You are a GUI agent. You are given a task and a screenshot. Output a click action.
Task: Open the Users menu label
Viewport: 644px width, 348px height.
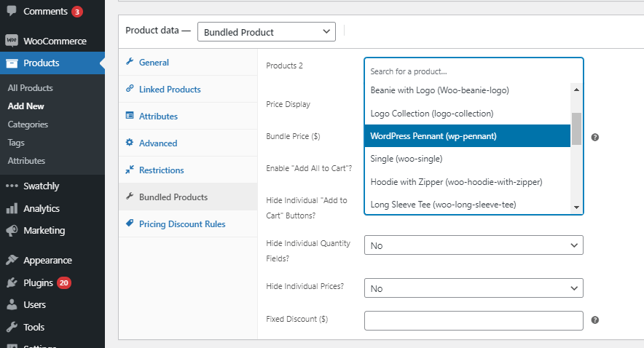(x=34, y=304)
